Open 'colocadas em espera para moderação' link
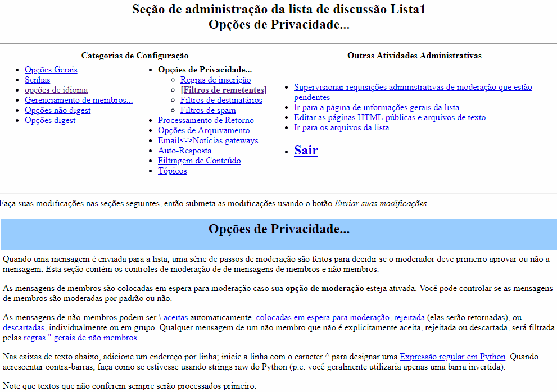Image resolution: width=557 pixels, height=392 pixels. (x=323, y=317)
